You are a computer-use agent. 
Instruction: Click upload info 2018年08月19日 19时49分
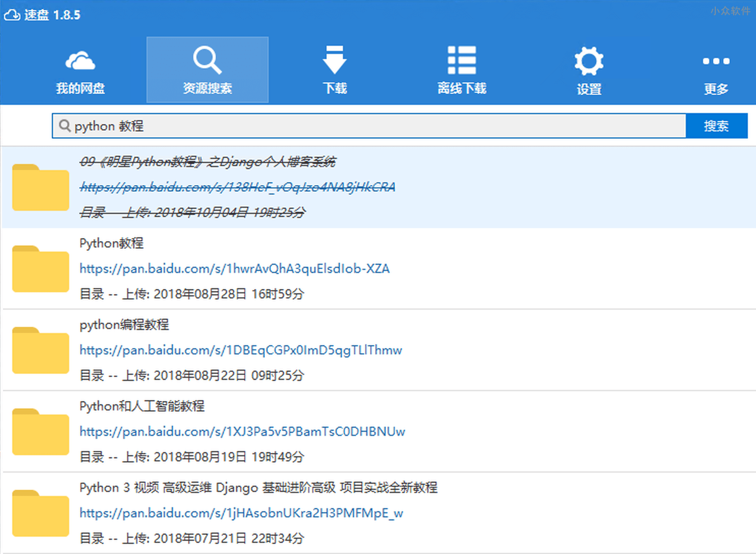point(192,457)
